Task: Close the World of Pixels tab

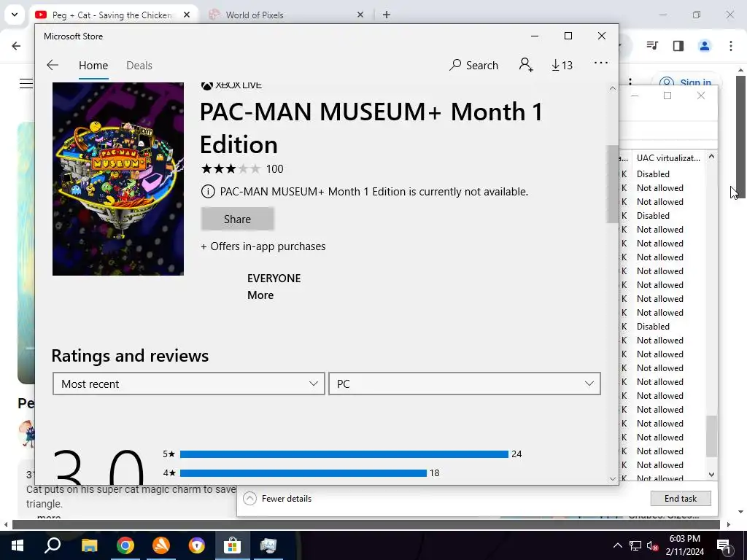Action: (x=360, y=15)
